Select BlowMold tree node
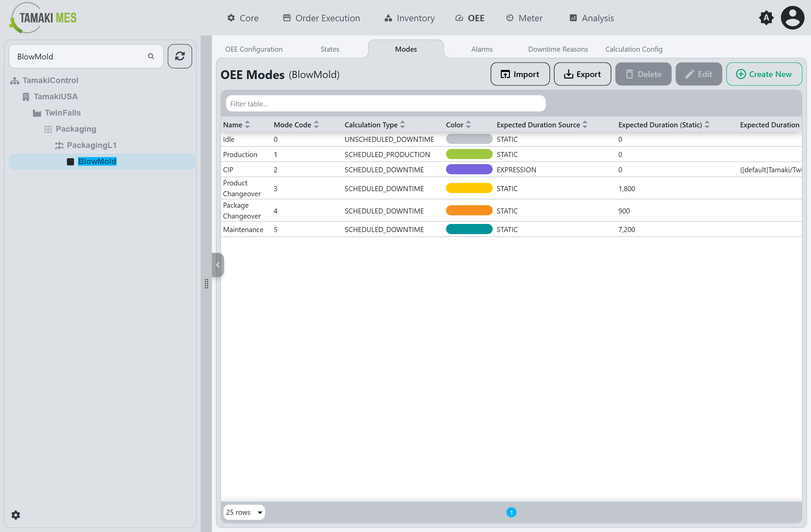The image size is (811, 532). [97, 161]
